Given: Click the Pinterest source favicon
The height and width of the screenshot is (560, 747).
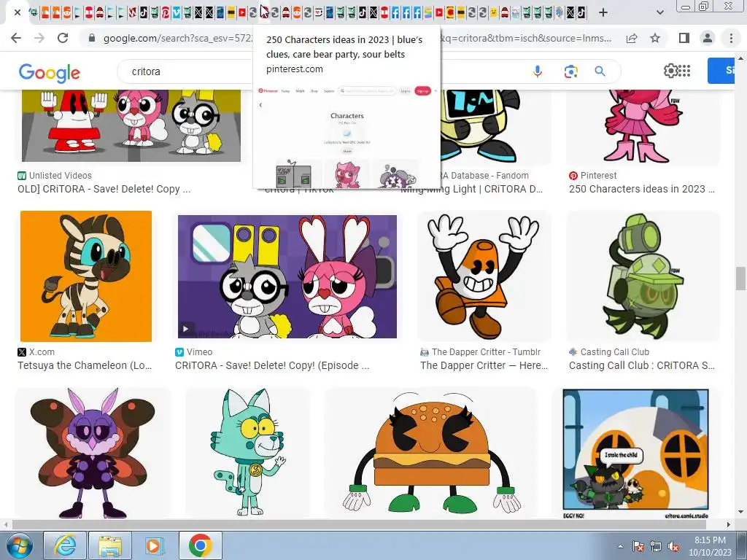Looking at the screenshot, I should (x=573, y=176).
